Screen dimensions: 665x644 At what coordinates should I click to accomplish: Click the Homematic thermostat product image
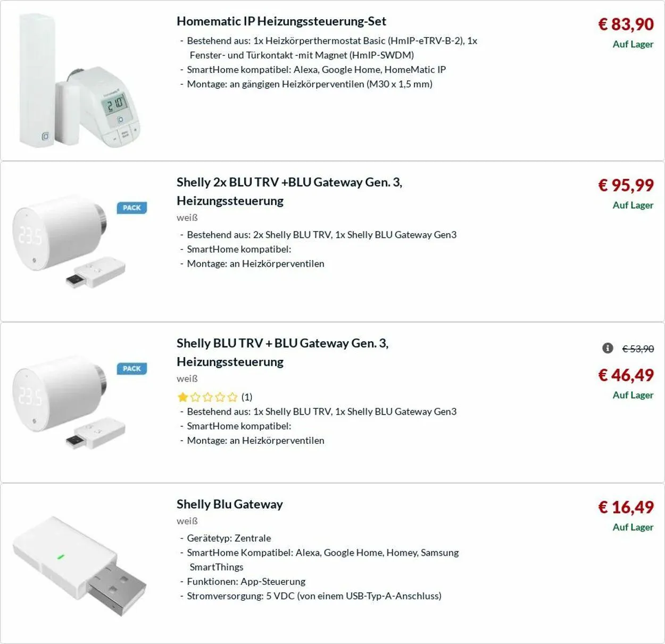point(80,81)
